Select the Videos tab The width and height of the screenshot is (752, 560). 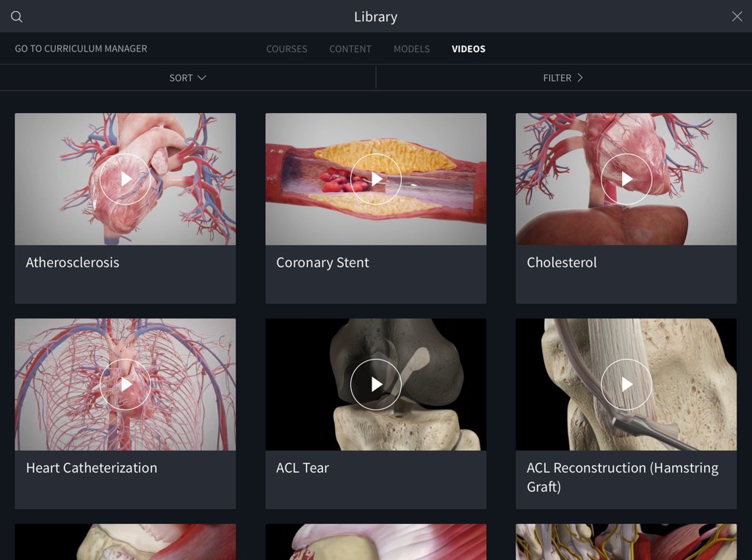coord(469,49)
